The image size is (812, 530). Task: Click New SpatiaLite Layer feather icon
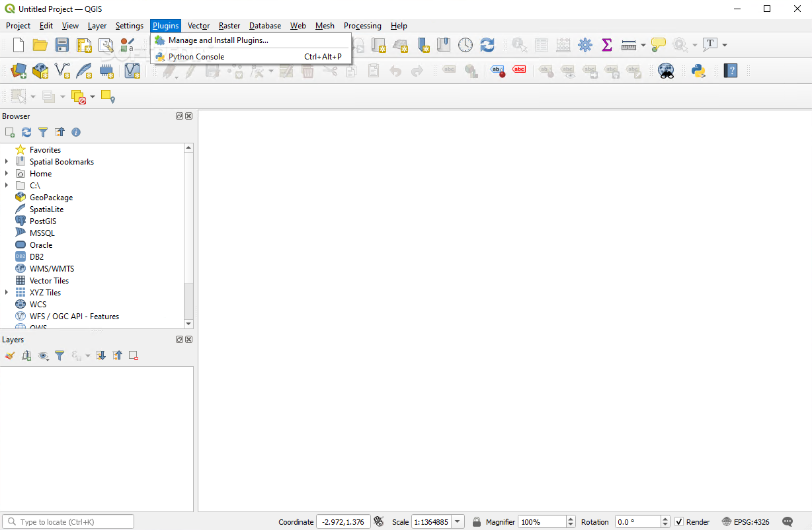click(84, 71)
